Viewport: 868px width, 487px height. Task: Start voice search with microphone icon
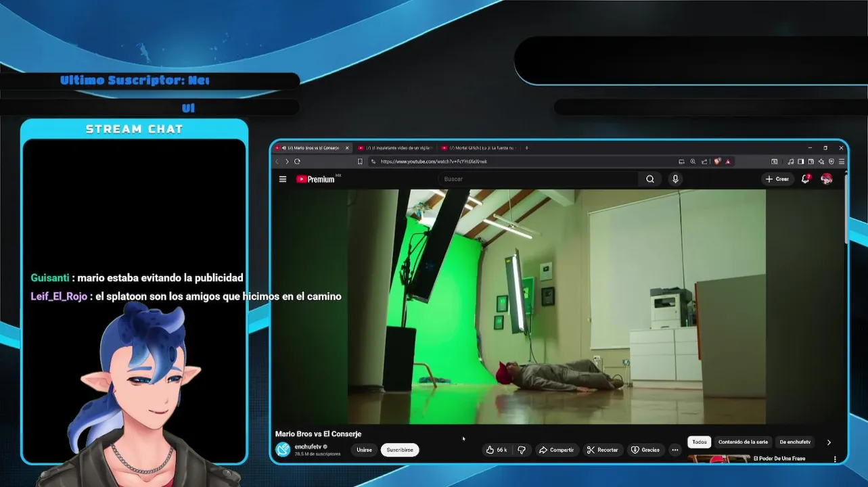tap(675, 179)
